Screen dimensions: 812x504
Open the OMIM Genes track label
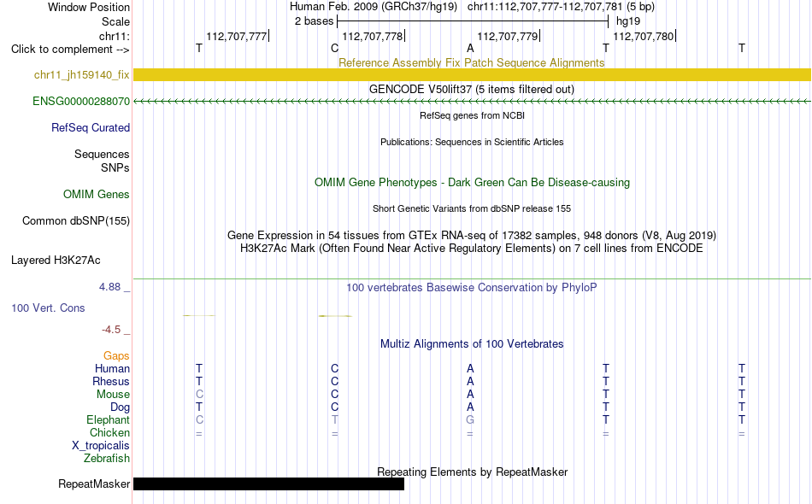[96, 195]
